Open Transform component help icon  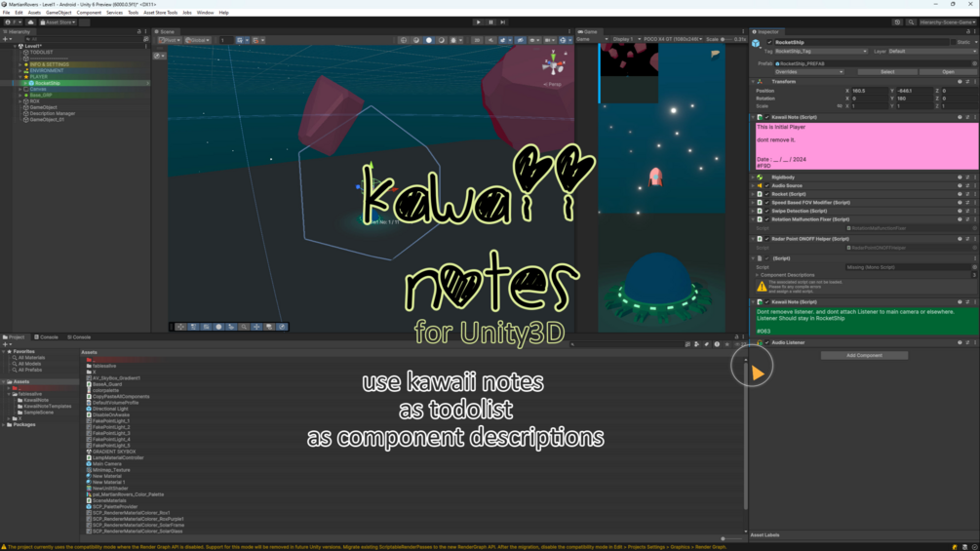click(960, 82)
